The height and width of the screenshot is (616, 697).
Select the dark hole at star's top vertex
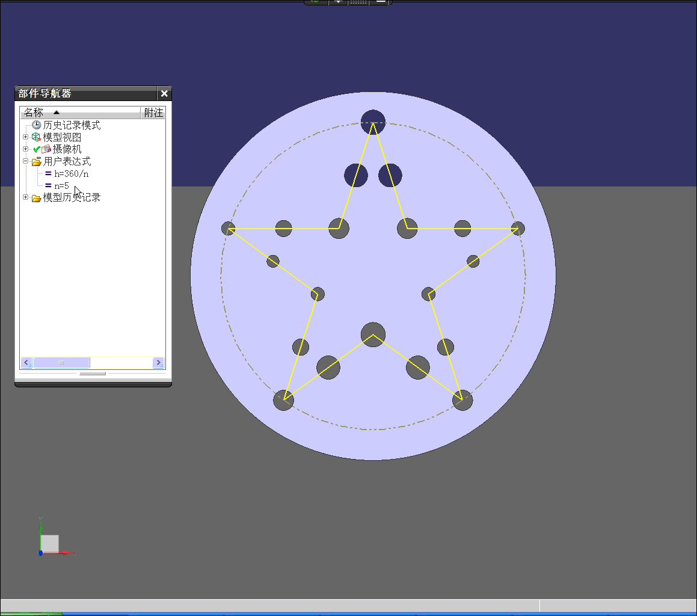(x=373, y=122)
